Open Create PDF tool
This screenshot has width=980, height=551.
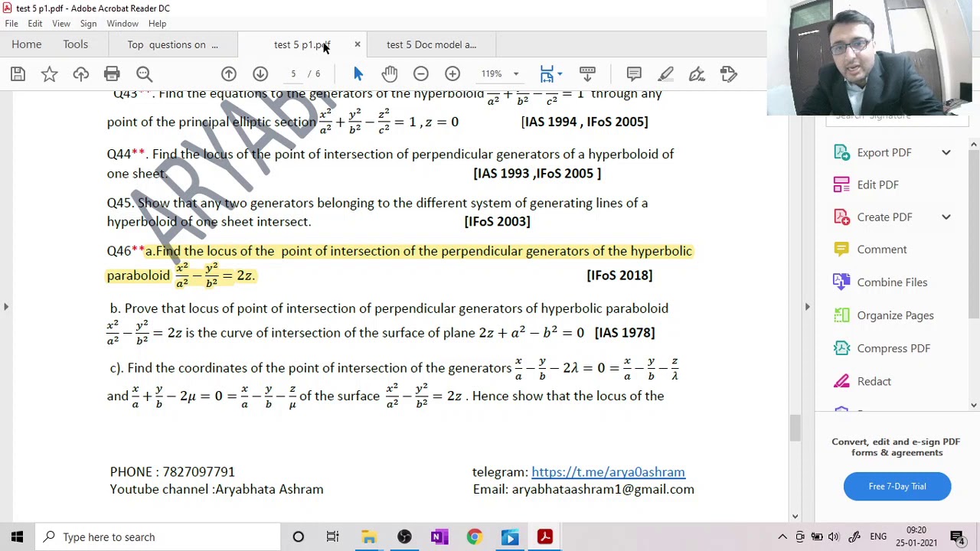click(x=883, y=217)
